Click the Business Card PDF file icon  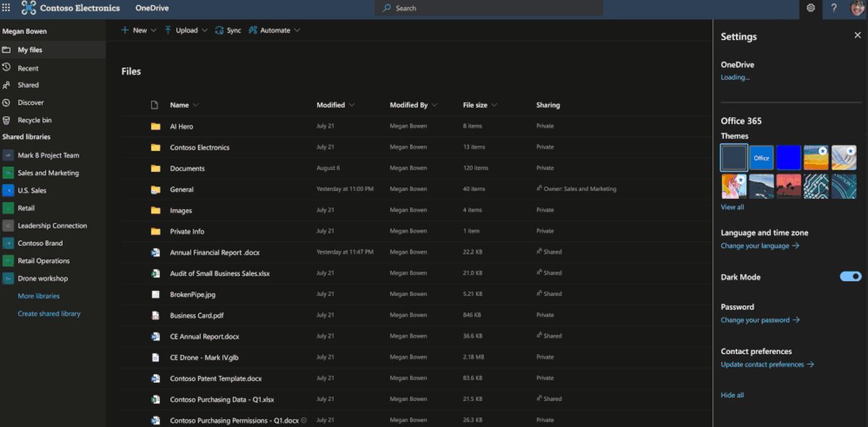pyautogui.click(x=155, y=316)
